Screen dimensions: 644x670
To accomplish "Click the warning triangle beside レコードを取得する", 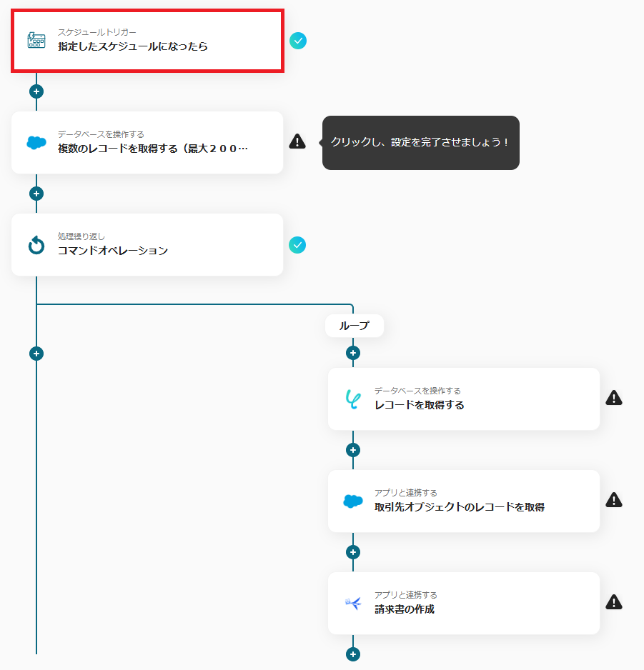I will coord(614,398).
